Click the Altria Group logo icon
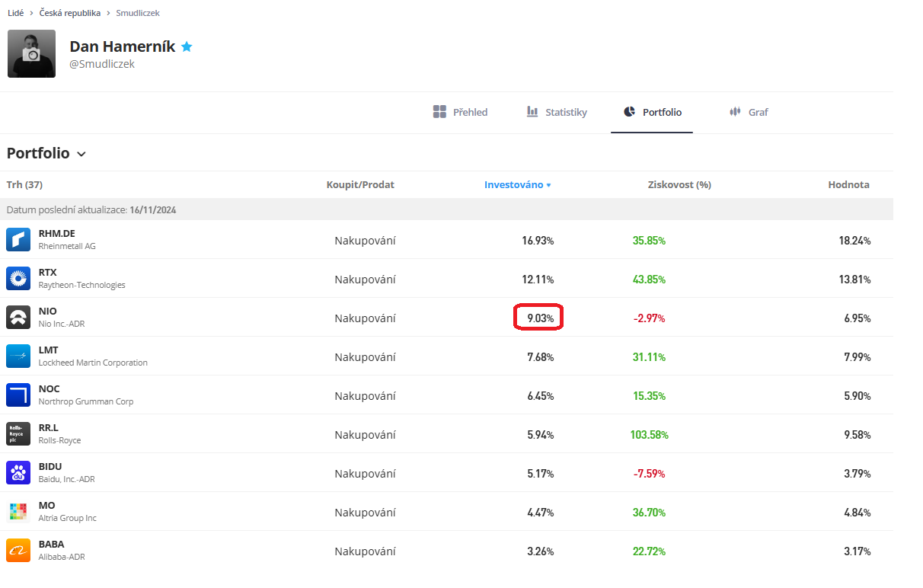Viewport: 923px width, 588px height. (18, 511)
